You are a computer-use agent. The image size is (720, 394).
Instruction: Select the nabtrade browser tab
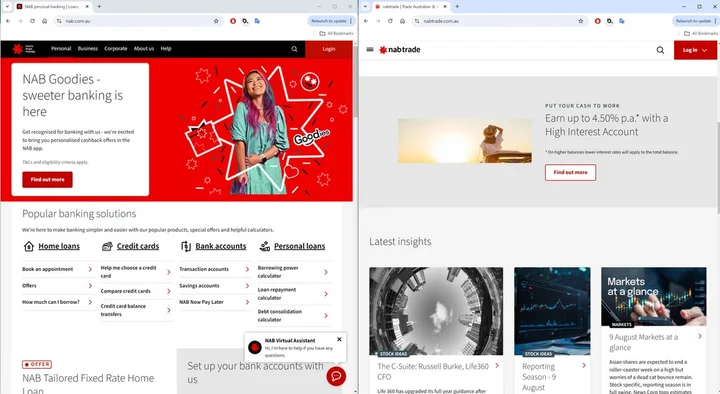[x=410, y=6]
